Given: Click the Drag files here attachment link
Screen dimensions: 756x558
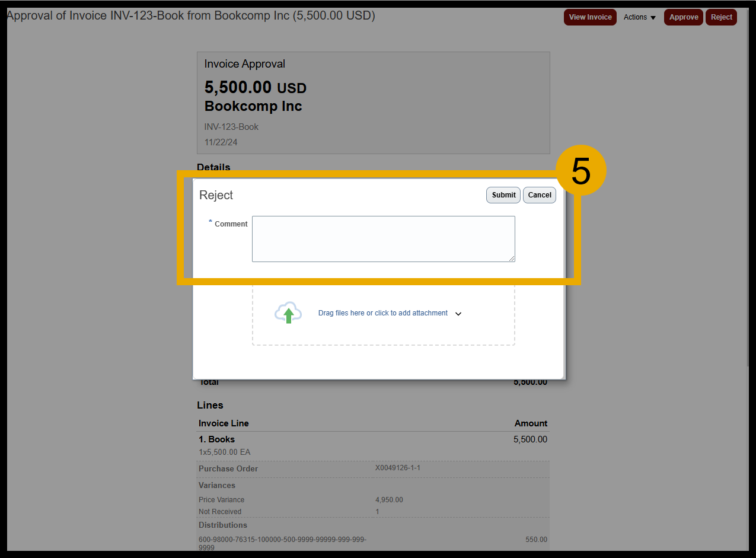Looking at the screenshot, I should (x=382, y=313).
